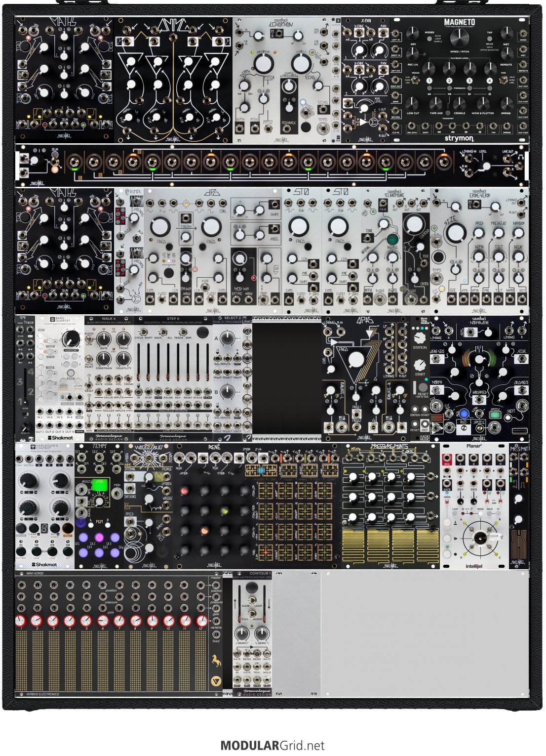Viewport: 546px width, 756px height.
Task: Click the Magneto WOW & FLUTTER knob
Action: click(x=482, y=104)
